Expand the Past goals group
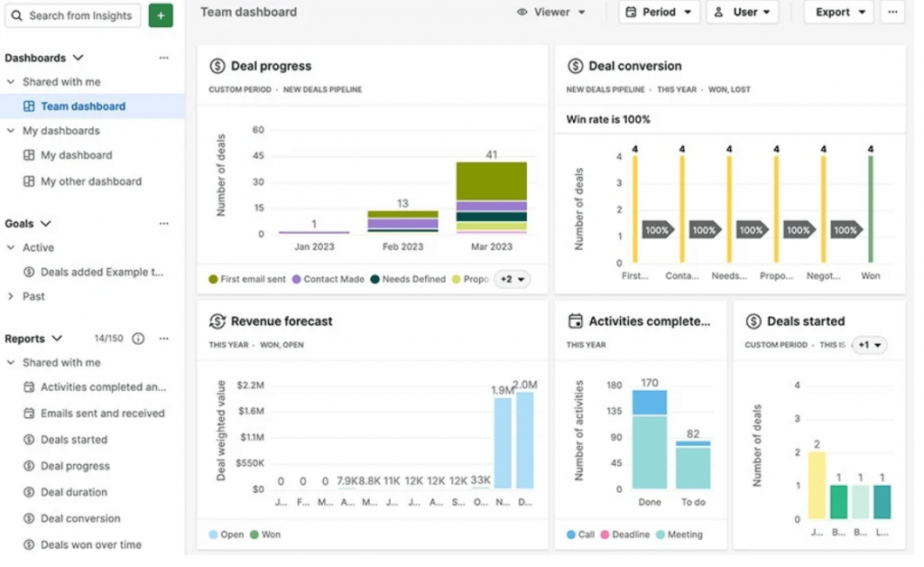The height and width of the screenshot is (567, 924). click(x=11, y=296)
